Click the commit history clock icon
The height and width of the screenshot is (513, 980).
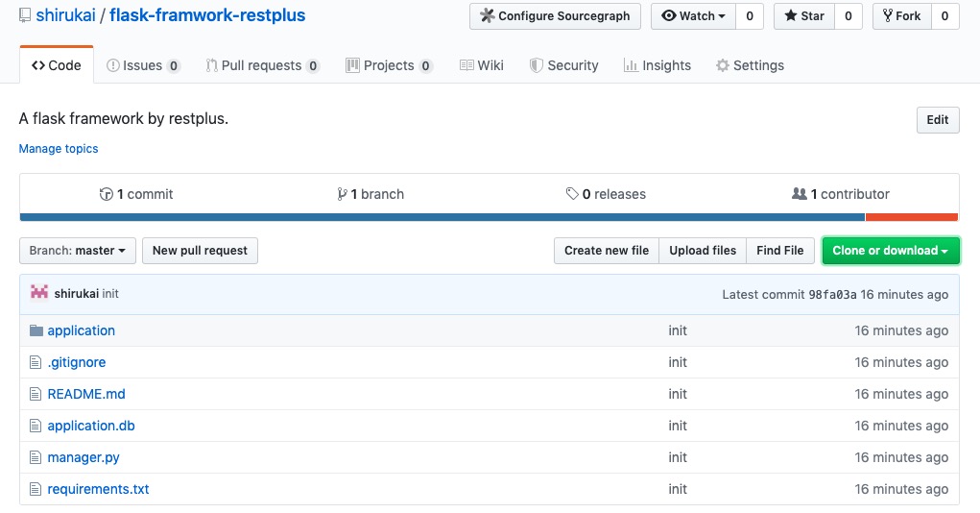[x=106, y=194]
